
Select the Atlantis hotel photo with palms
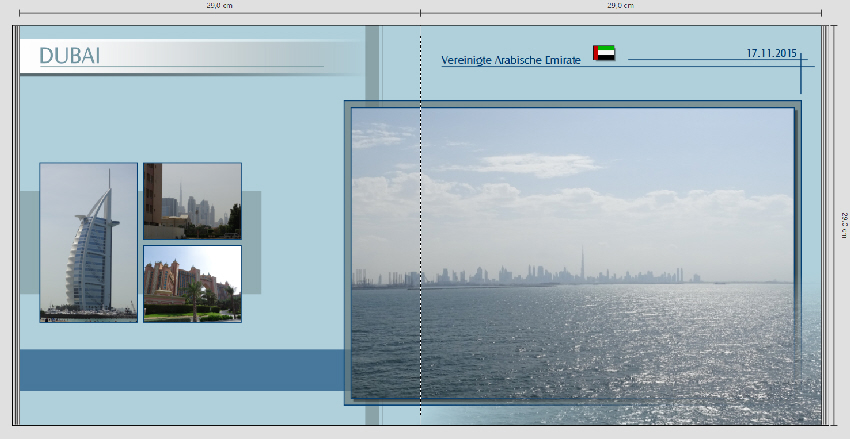tap(192, 283)
